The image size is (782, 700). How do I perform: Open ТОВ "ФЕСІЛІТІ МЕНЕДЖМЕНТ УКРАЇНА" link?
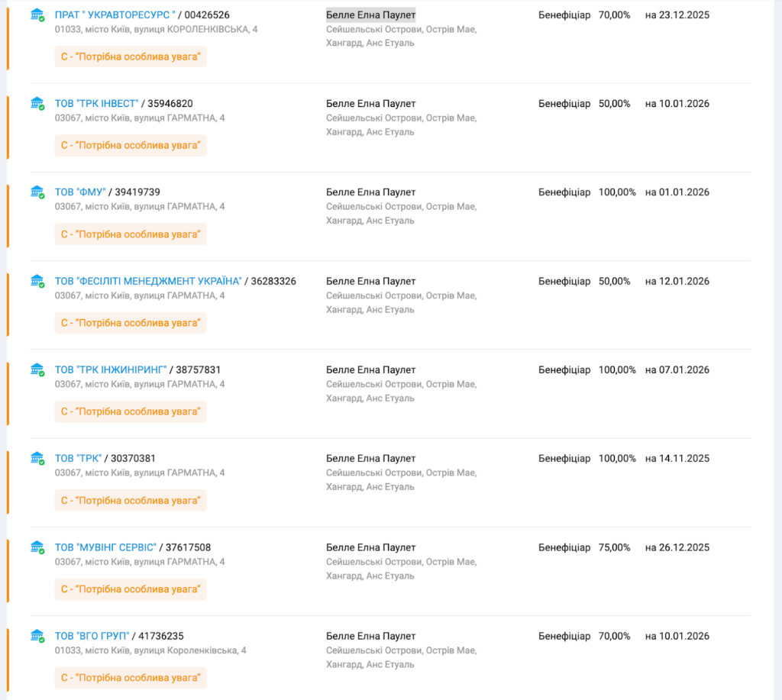pos(148,282)
